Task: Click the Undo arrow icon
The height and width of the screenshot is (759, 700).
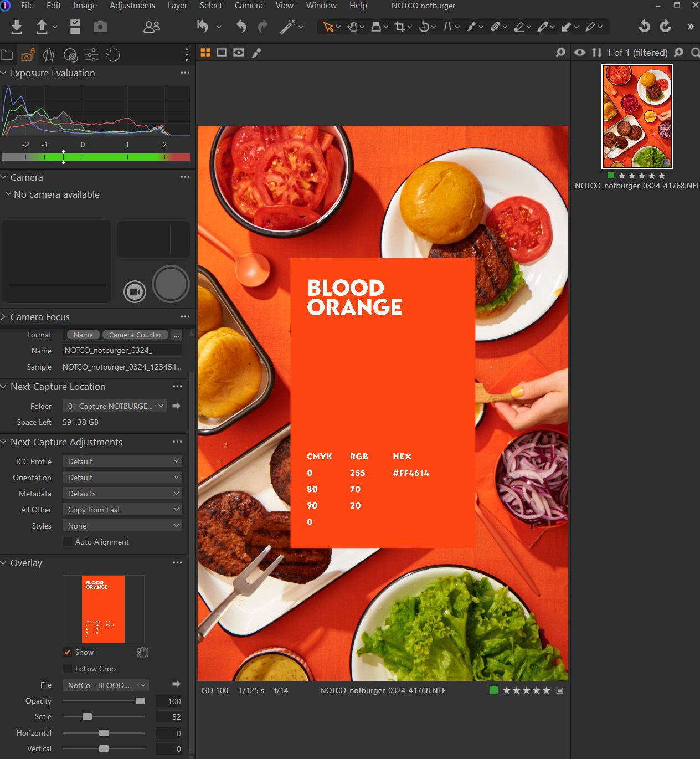Action: point(241,26)
